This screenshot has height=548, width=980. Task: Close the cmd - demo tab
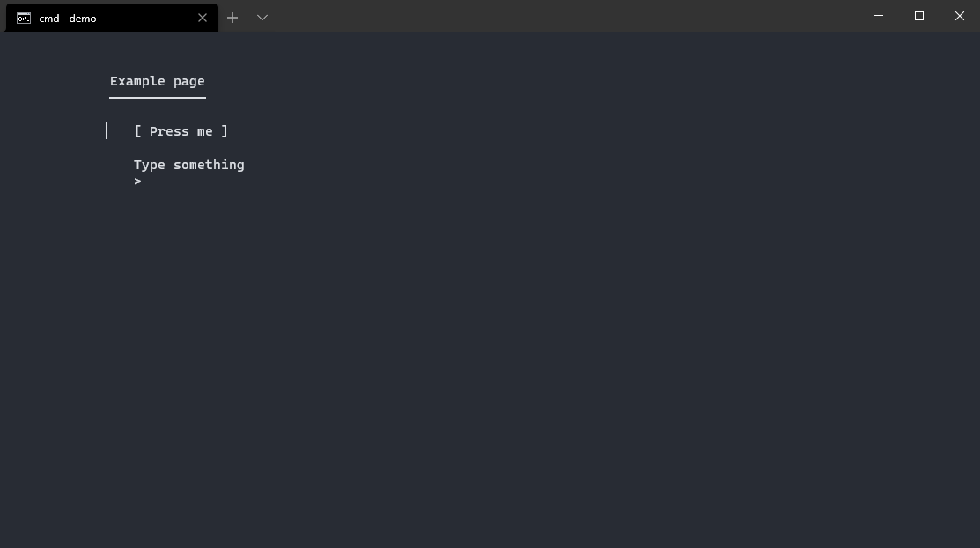(x=203, y=18)
